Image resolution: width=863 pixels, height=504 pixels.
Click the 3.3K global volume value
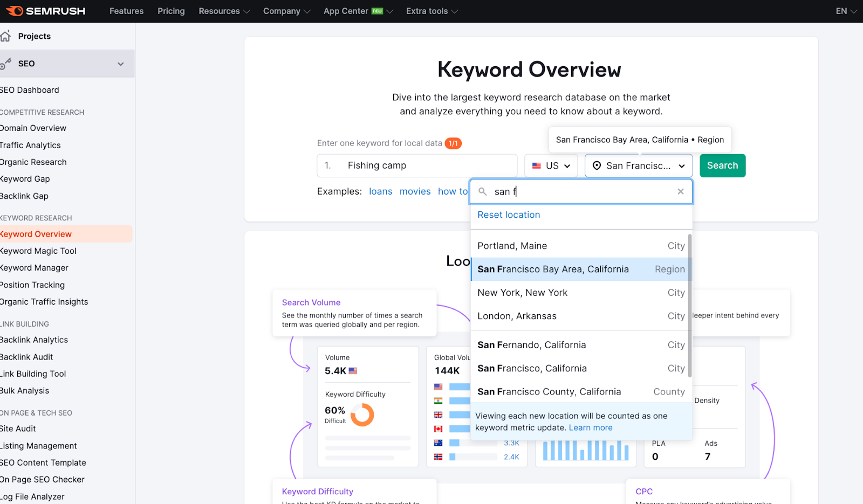pyautogui.click(x=511, y=443)
